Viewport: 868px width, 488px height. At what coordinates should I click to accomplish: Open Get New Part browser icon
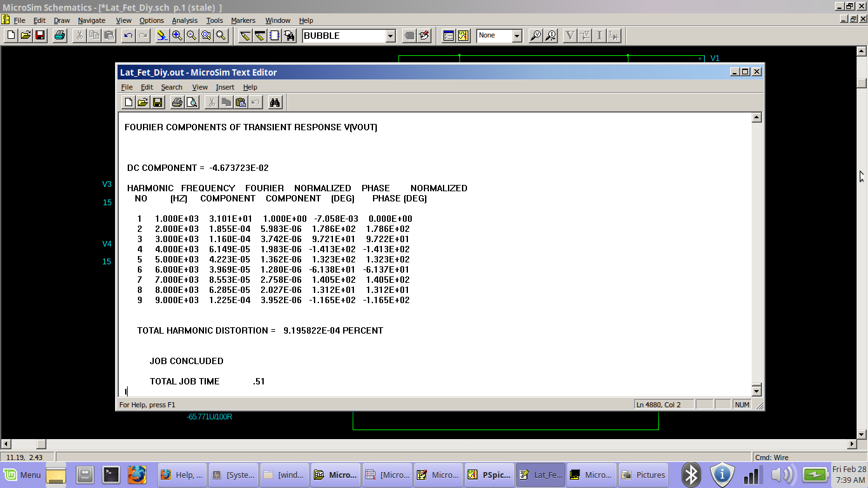tap(289, 36)
